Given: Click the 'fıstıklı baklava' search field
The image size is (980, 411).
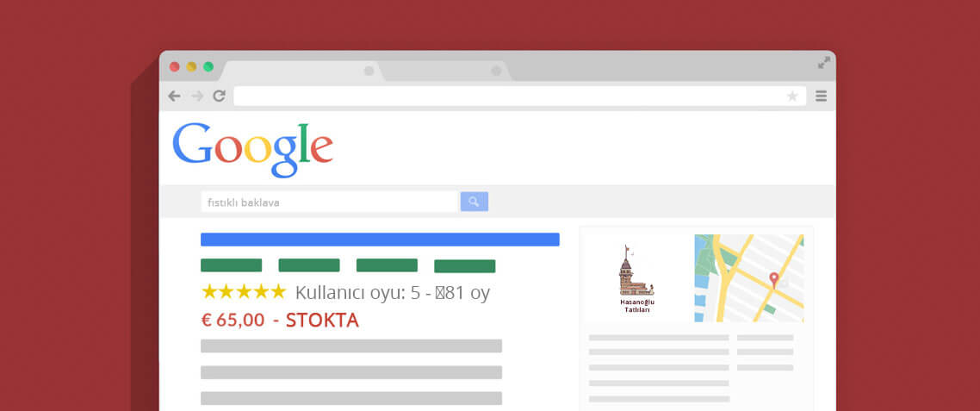Looking at the screenshot, I should click(x=329, y=202).
